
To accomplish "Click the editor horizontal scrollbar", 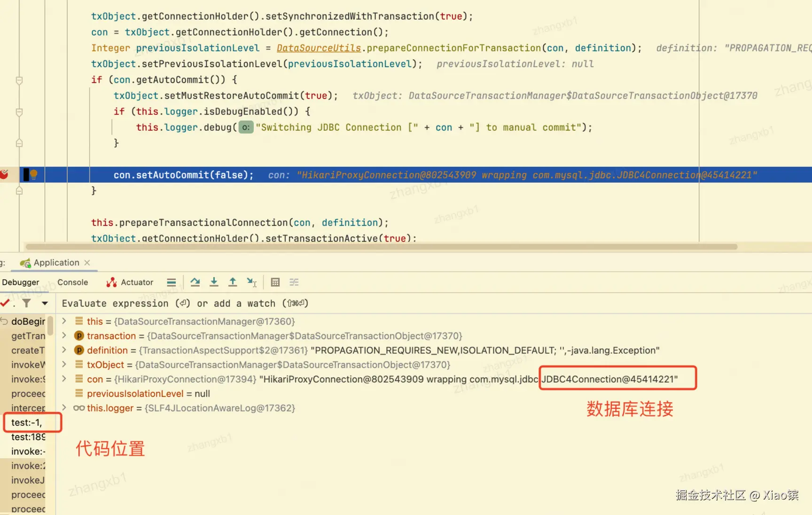I will (381, 247).
